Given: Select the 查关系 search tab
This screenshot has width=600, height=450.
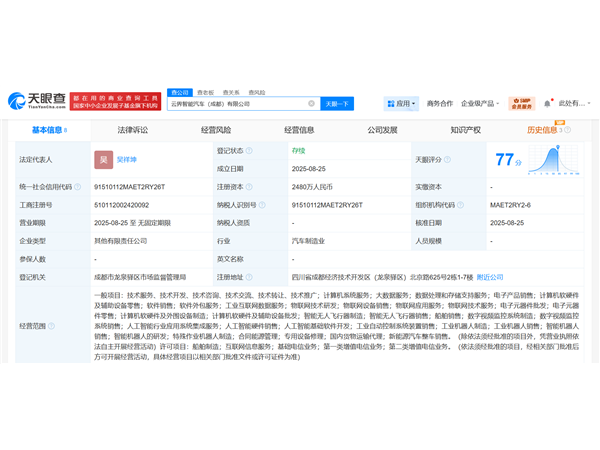Looking at the screenshot, I should (x=231, y=92).
